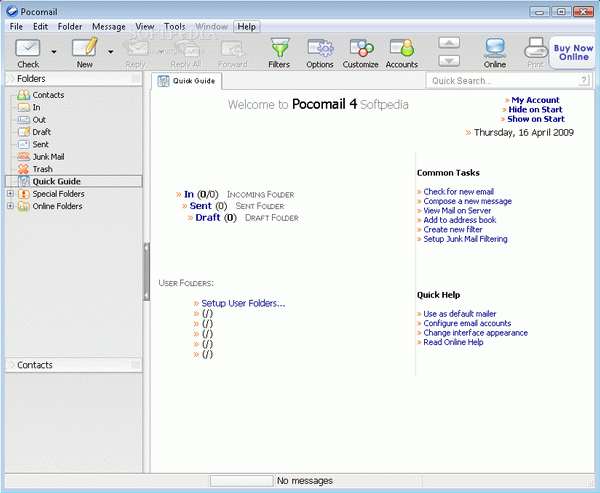Select the Quick Guide tab
This screenshot has height=493, width=600.
[187, 81]
